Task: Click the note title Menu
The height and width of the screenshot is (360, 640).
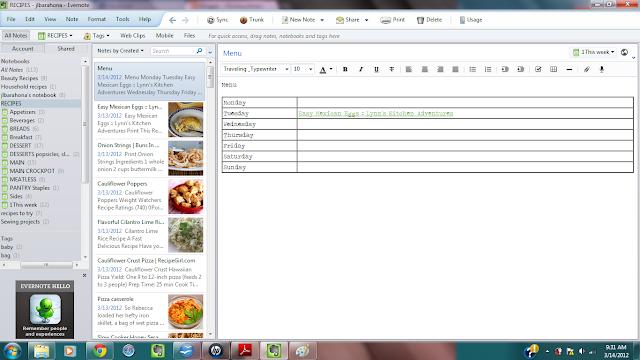Action: tap(232, 53)
